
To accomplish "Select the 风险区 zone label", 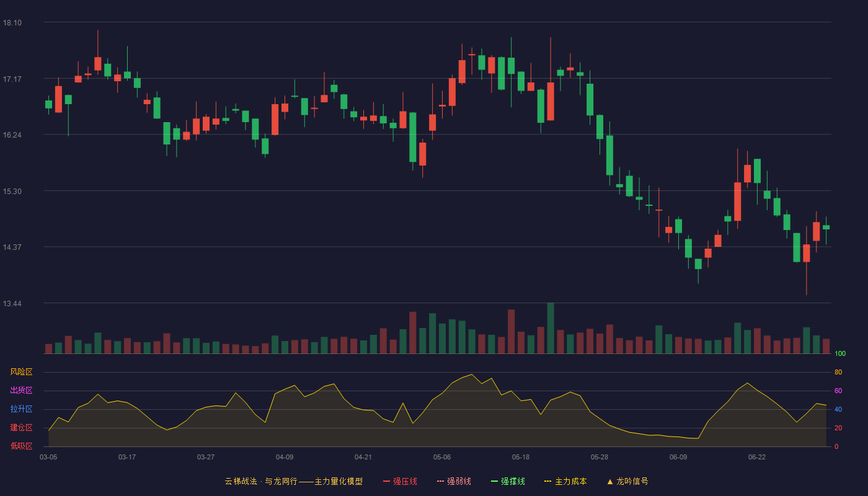I will (21, 372).
